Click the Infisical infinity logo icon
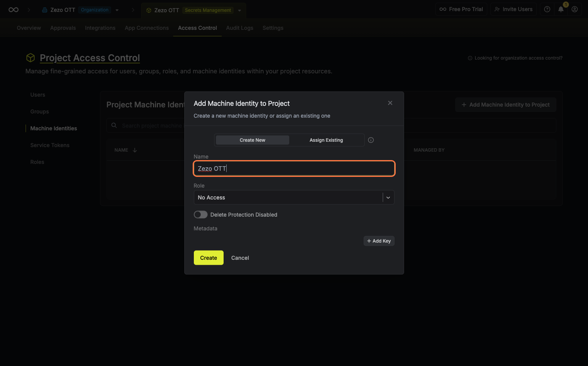588x366 pixels. coord(13,10)
